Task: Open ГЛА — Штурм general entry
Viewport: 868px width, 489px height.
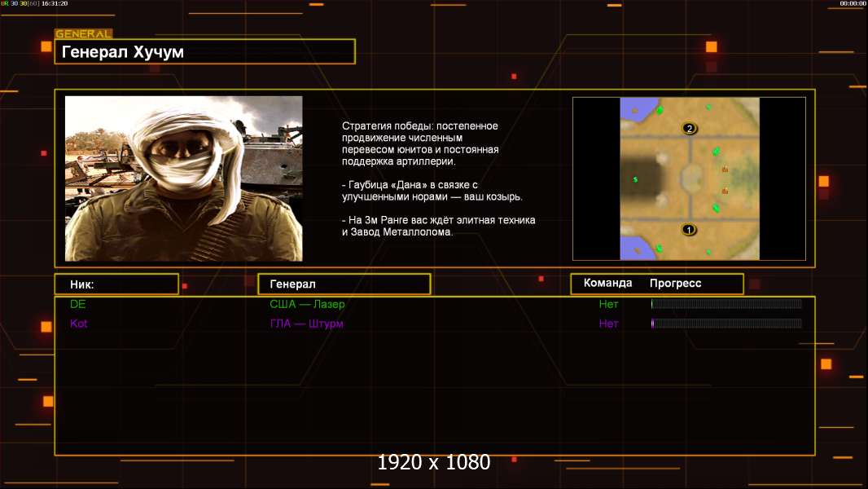Action: point(306,324)
